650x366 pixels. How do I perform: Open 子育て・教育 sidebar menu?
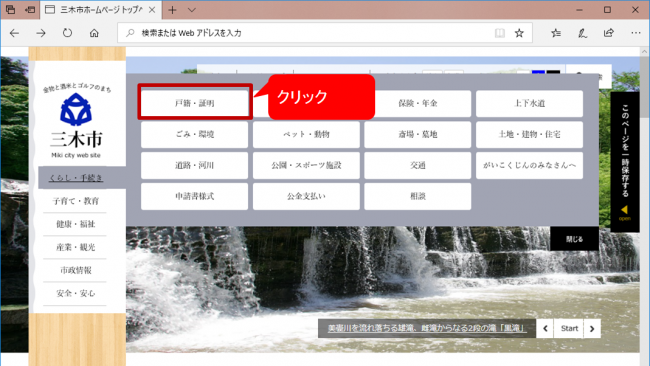(76, 201)
